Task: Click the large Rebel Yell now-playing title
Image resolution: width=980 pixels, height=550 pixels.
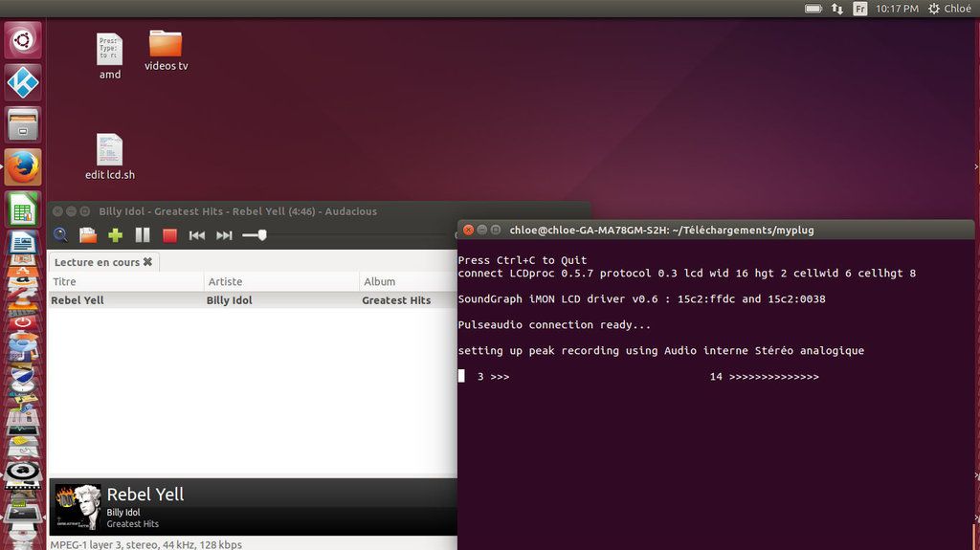Action: [145, 495]
